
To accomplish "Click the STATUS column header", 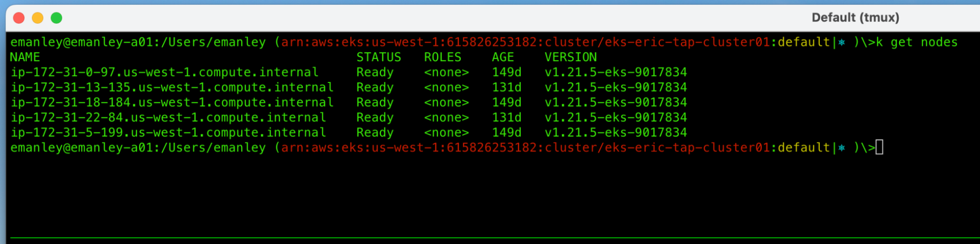I will (378, 57).
